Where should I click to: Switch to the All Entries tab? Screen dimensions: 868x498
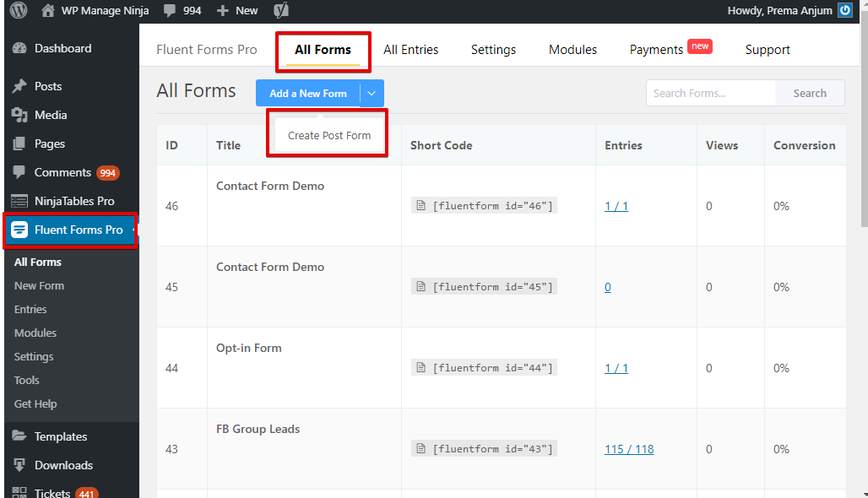410,50
